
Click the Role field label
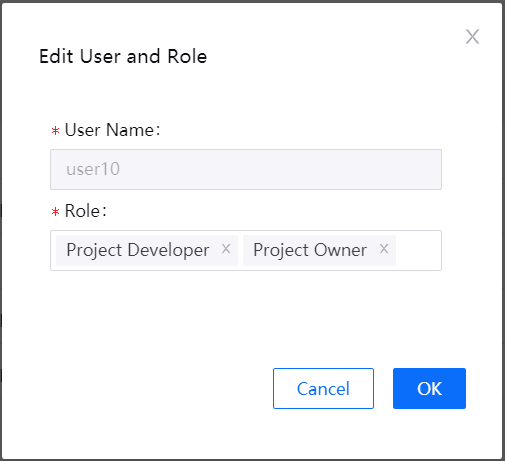point(86,211)
